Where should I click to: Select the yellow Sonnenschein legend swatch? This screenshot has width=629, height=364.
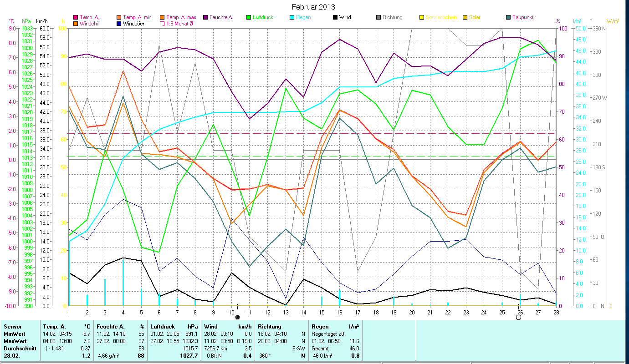click(422, 18)
